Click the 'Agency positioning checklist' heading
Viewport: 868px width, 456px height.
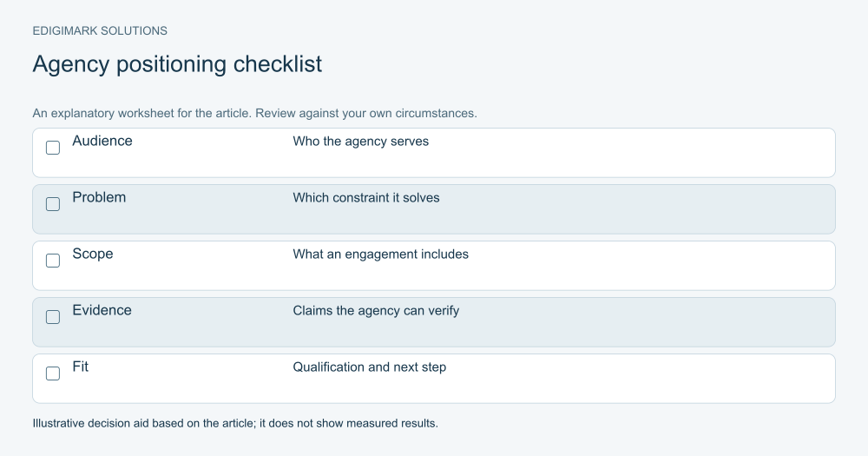coord(177,64)
